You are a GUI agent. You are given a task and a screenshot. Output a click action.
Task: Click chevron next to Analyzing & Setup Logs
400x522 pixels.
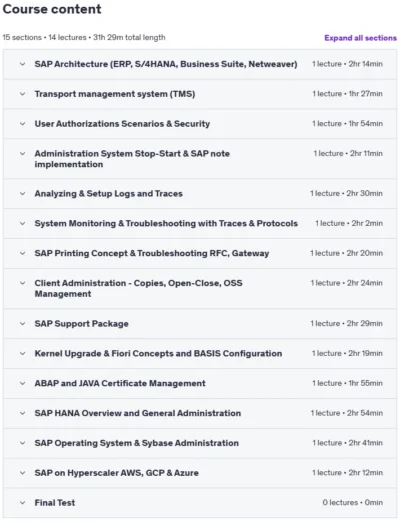pos(22,194)
